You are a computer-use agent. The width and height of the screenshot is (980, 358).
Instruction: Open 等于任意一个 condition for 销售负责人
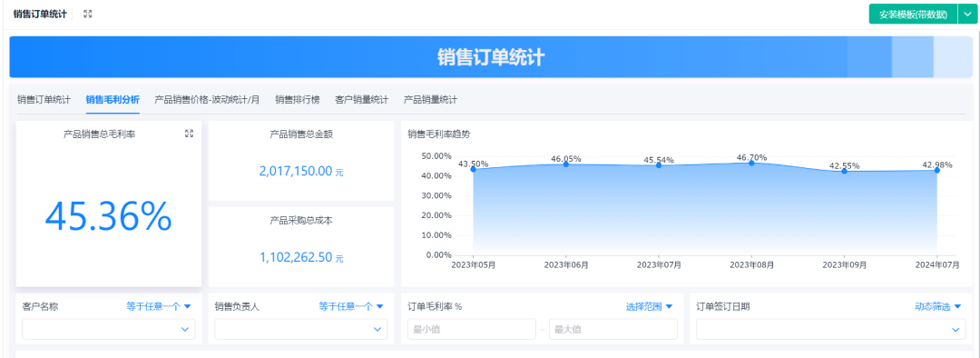(351, 307)
